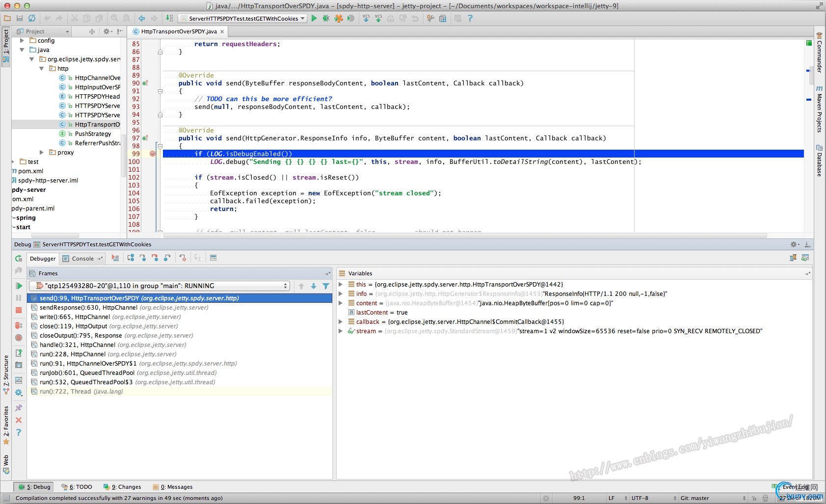Collapse the 'http' package folder
826x504 pixels.
42,69
